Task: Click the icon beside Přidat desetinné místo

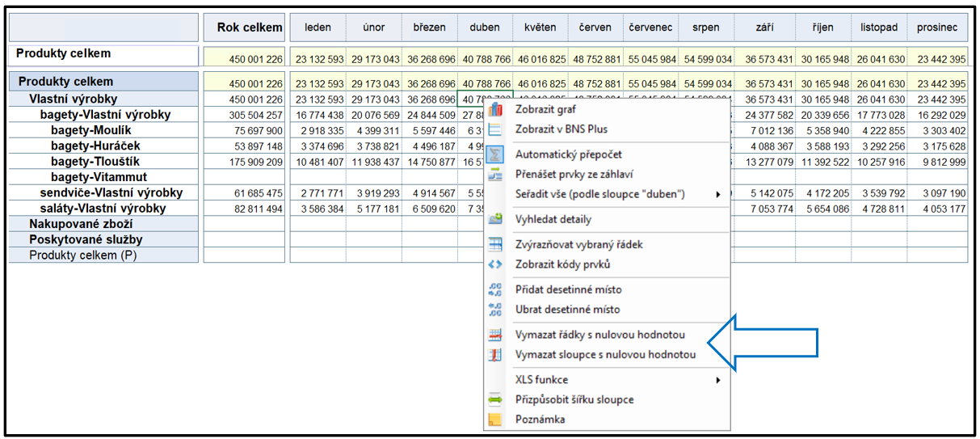Action: pyautogui.click(x=495, y=289)
